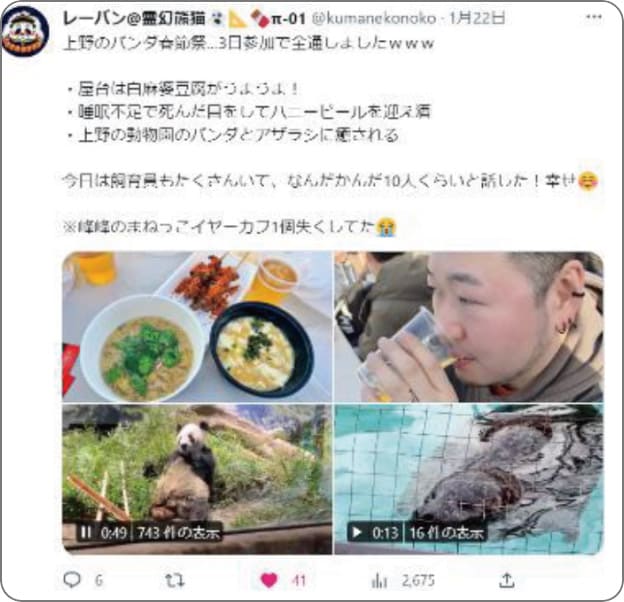Open the view analytics bar-chart icon
Screen dimensions: 624x602
click(x=379, y=581)
